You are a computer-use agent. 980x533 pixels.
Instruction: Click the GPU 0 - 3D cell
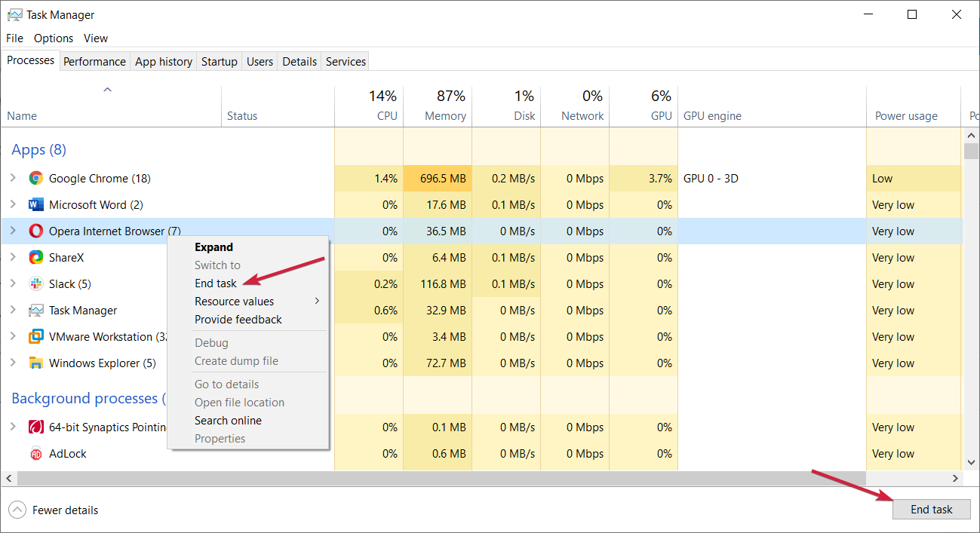[x=772, y=179]
